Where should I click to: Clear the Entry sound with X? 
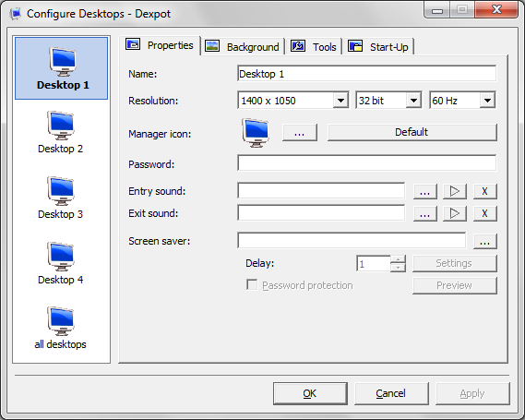484,191
